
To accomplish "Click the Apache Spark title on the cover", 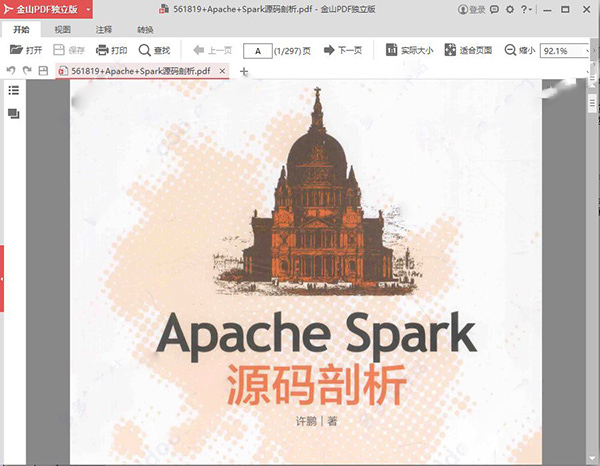I will 316,337.
